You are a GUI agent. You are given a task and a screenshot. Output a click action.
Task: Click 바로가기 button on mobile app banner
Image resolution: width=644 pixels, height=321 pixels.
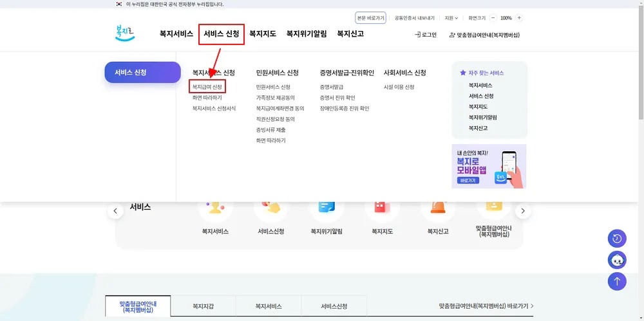click(468, 180)
